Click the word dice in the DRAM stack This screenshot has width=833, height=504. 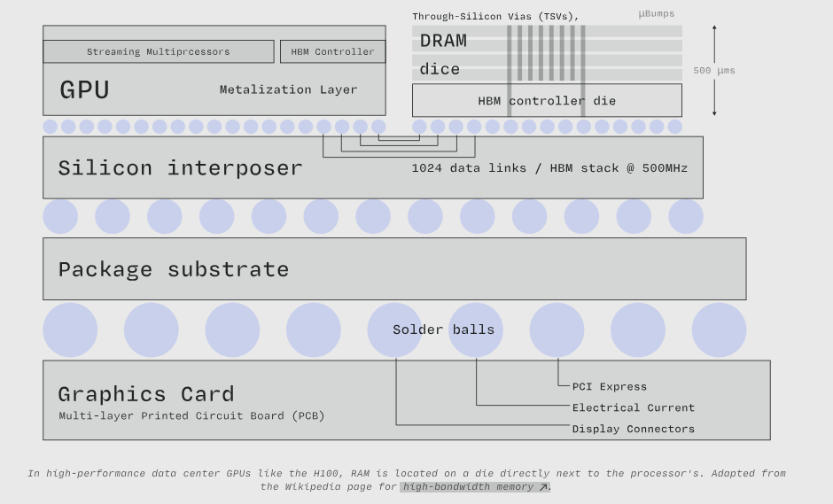[x=440, y=69]
